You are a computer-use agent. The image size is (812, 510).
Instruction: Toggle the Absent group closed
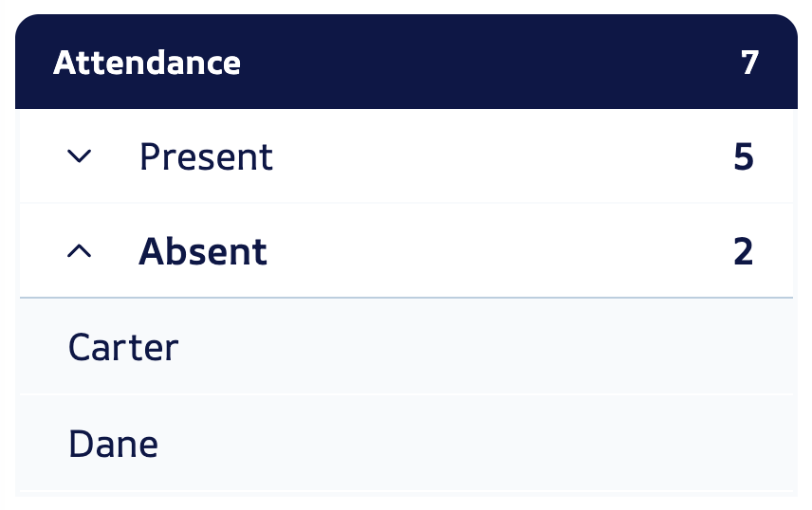(x=81, y=251)
